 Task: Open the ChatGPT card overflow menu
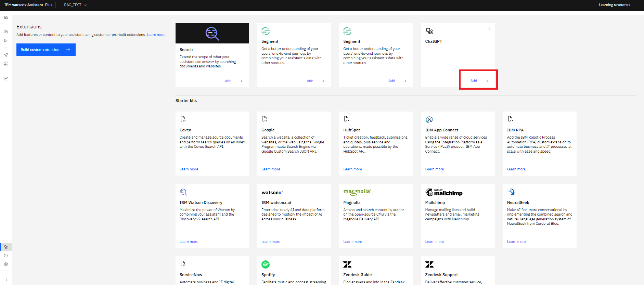tap(490, 28)
